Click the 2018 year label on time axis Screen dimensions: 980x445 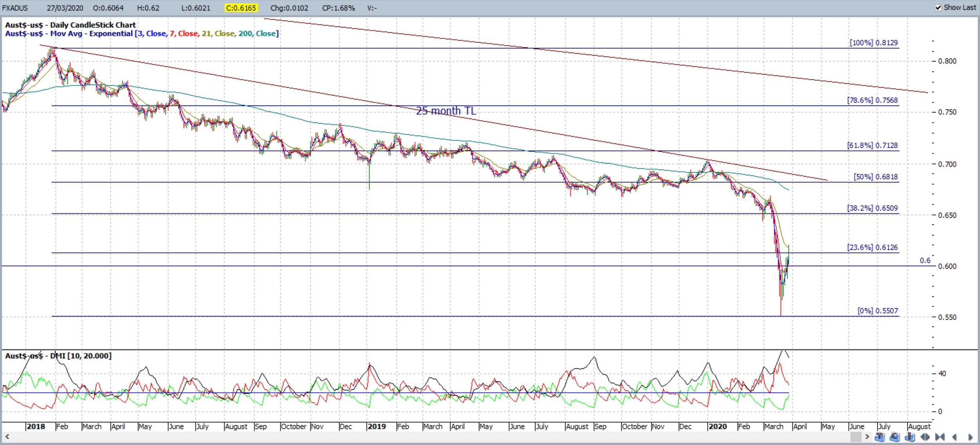(36, 427)
